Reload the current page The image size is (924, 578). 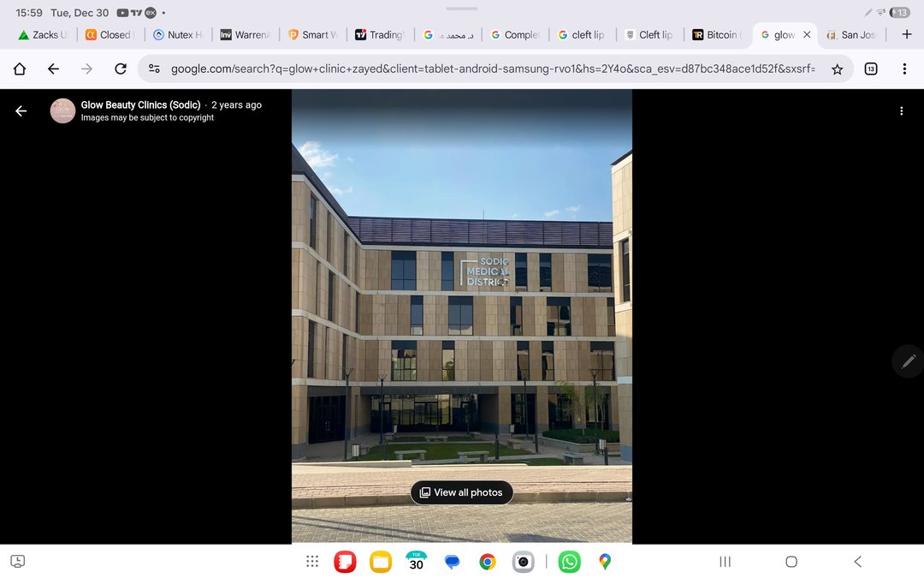[x=121, y=69]
